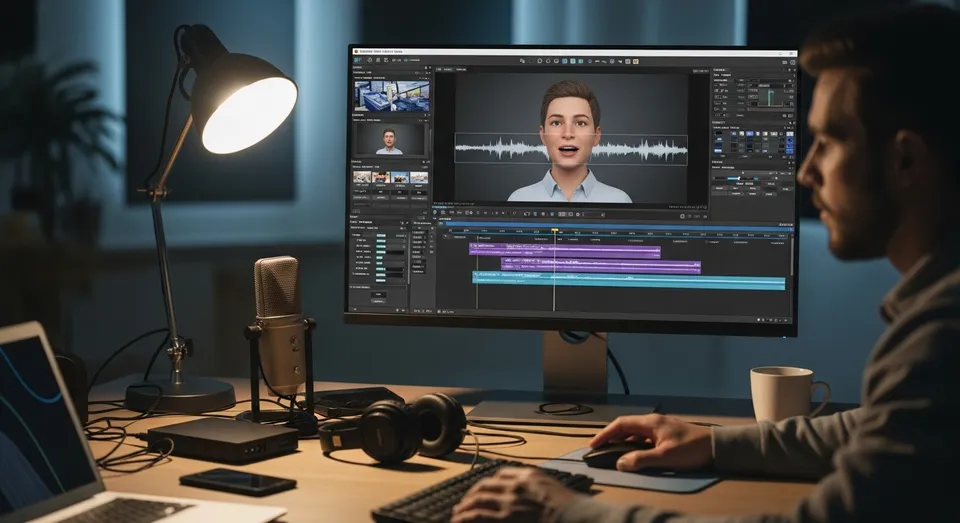Select the first thumbnail in the four-thumbnail row

point(361,178)
